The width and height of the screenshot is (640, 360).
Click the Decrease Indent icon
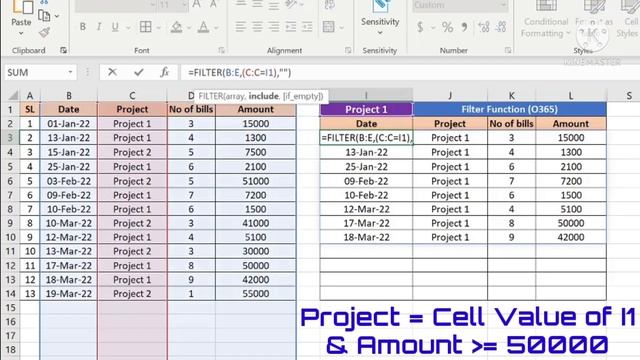291,27
